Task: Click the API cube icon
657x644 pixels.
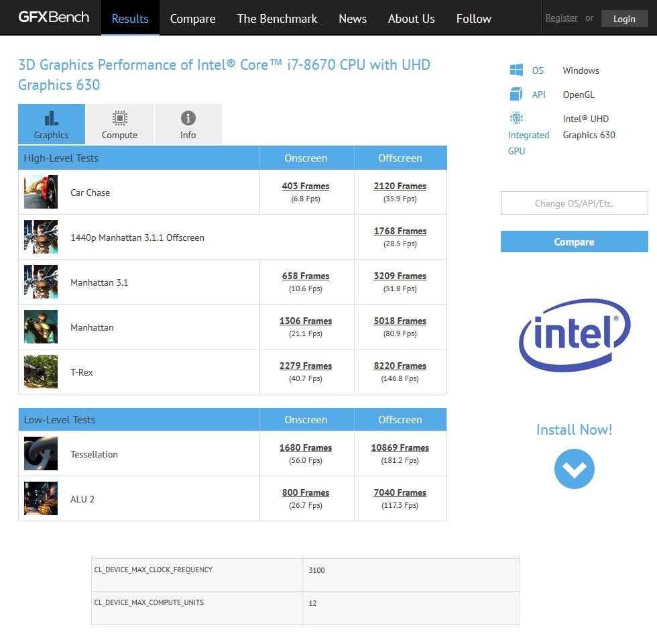Action: (516, 95)
